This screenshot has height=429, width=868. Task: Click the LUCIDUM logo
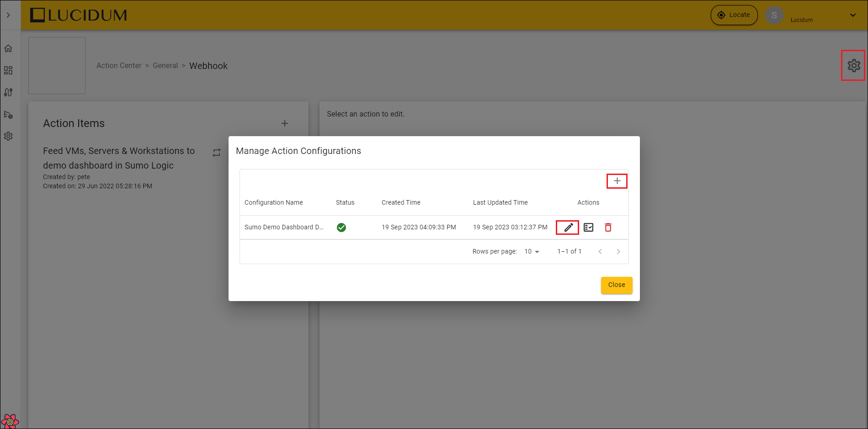tap(79, 15)
